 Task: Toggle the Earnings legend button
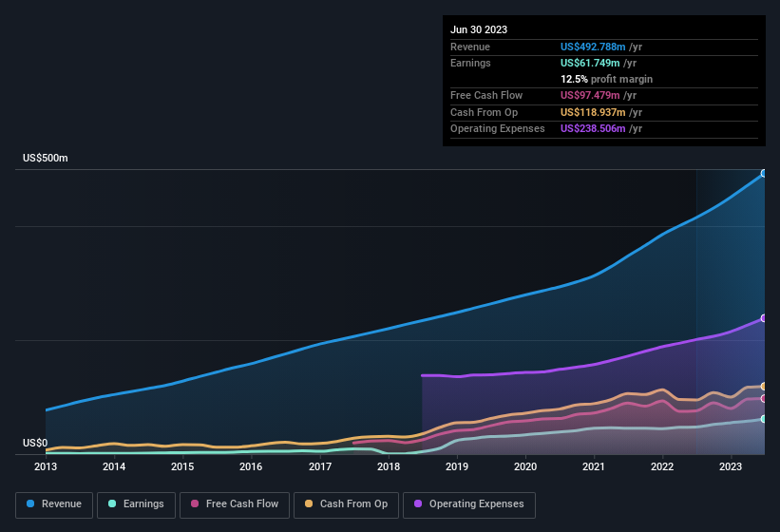[136, 504]
